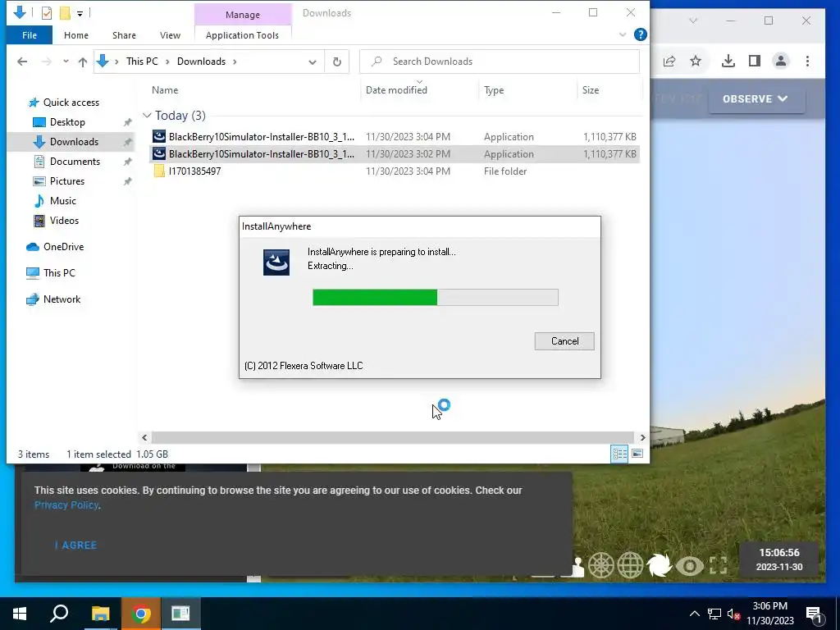Toggle the azimuthal grid wheel icon
The image size is (840, 630).
click(601, 566)
